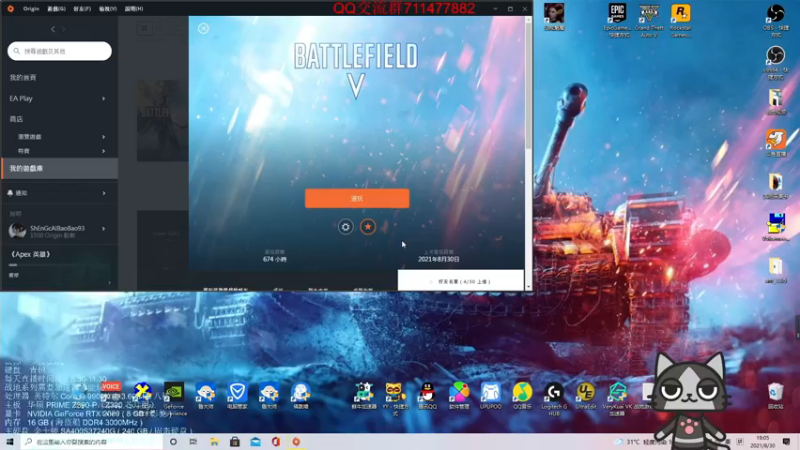Screen dimensions: 800x450
Task: Open GeForce Experience desktop shortcut
Action: point(174,399)
